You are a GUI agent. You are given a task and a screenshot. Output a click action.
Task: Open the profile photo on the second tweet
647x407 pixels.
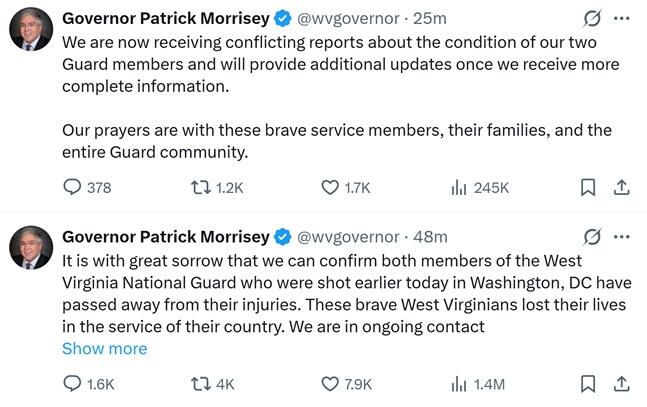(30, 247)
